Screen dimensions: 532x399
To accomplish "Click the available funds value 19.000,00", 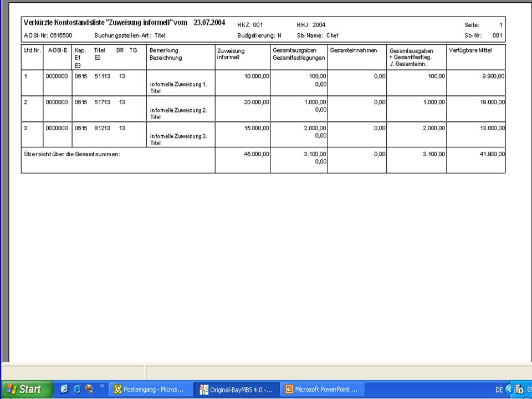I will (492, 102).
